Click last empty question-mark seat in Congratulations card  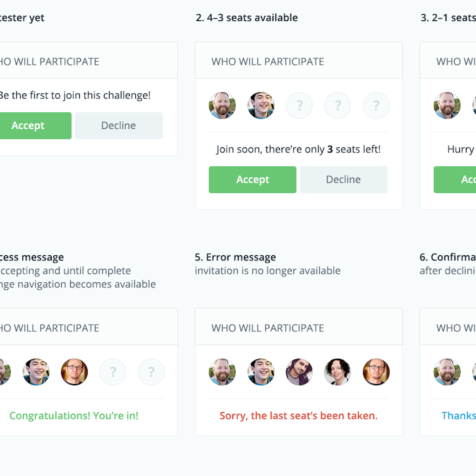coord(151,372)
